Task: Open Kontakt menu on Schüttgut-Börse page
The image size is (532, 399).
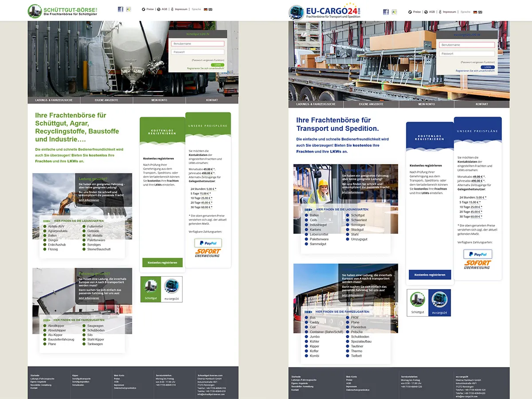Action: pyautogui.click(x=212, y=100)
